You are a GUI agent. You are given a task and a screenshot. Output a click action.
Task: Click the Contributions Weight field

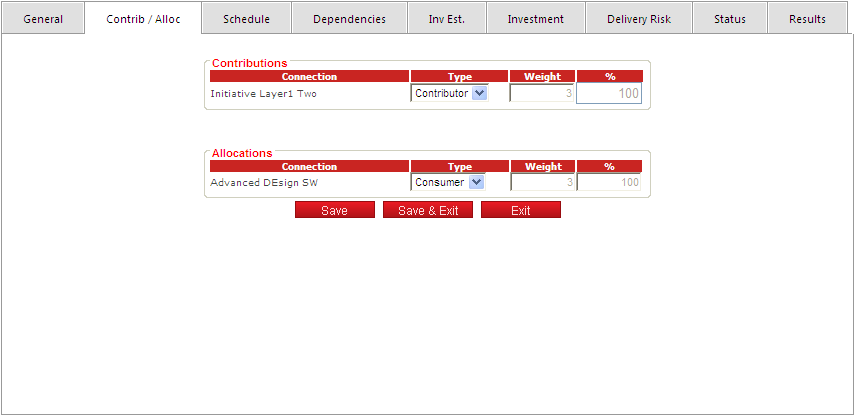542,93
